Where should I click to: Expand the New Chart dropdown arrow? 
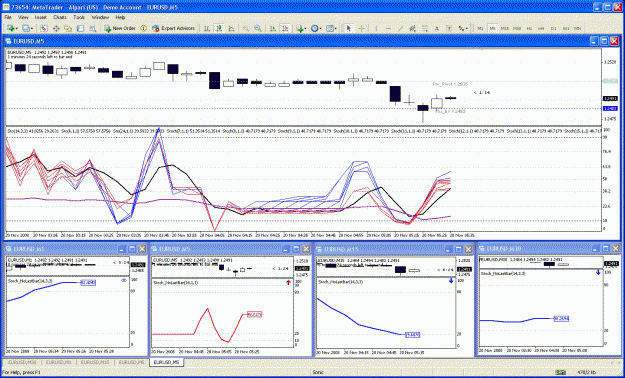[17, 28]
